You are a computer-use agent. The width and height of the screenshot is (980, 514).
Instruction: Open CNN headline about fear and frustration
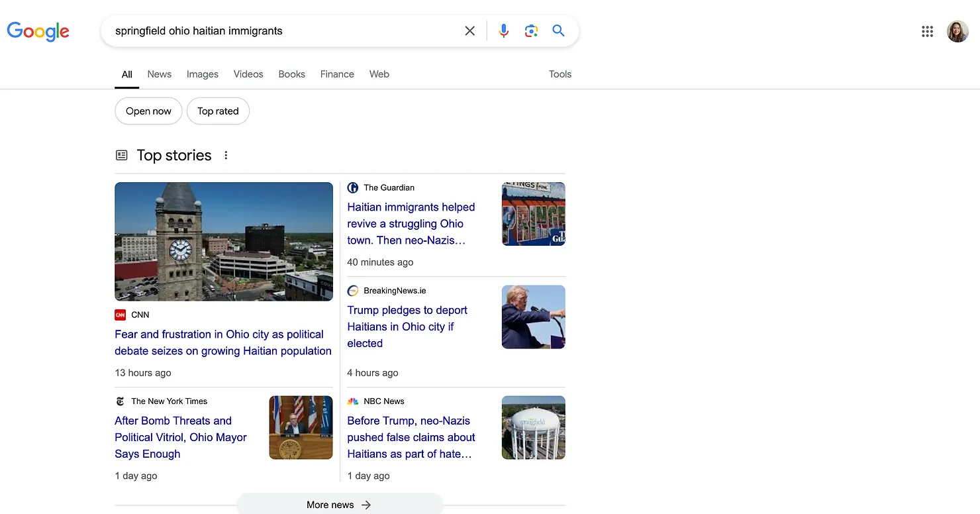pos(223,342)
